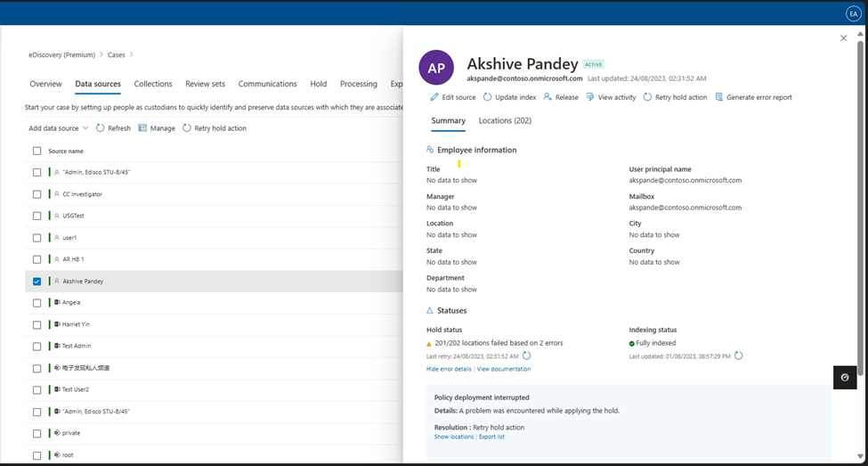Image resolution: width=868 pixels, height=466 pixels.
Task: Open the Communications tab
Action: coord(267,84)
